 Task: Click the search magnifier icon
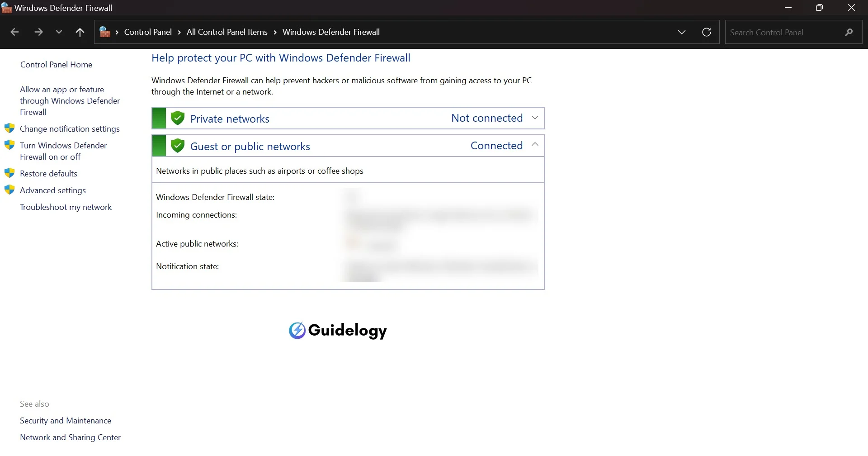(849, 32)
